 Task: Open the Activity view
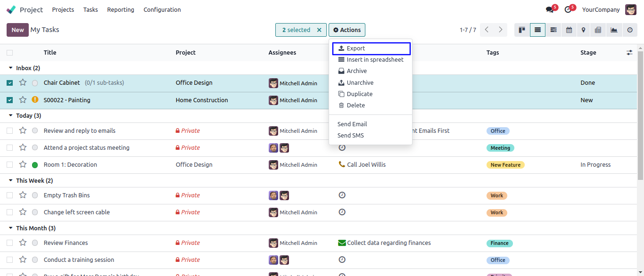click(x=630, y=30)
